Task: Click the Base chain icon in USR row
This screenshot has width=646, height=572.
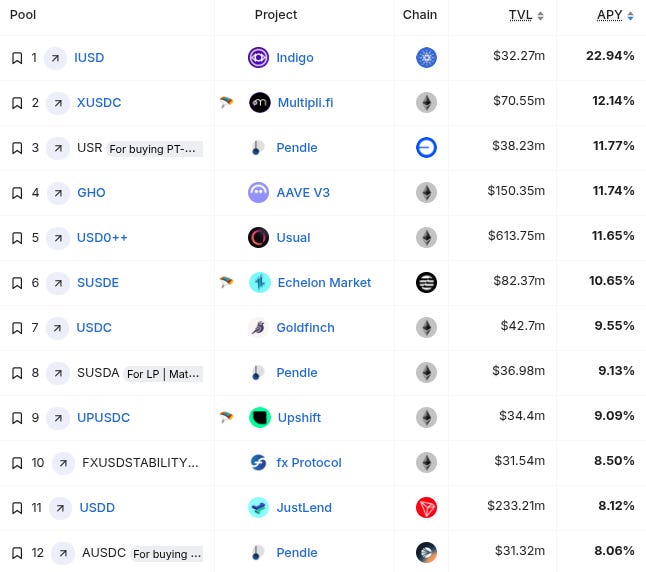Action: pos(426,148)
